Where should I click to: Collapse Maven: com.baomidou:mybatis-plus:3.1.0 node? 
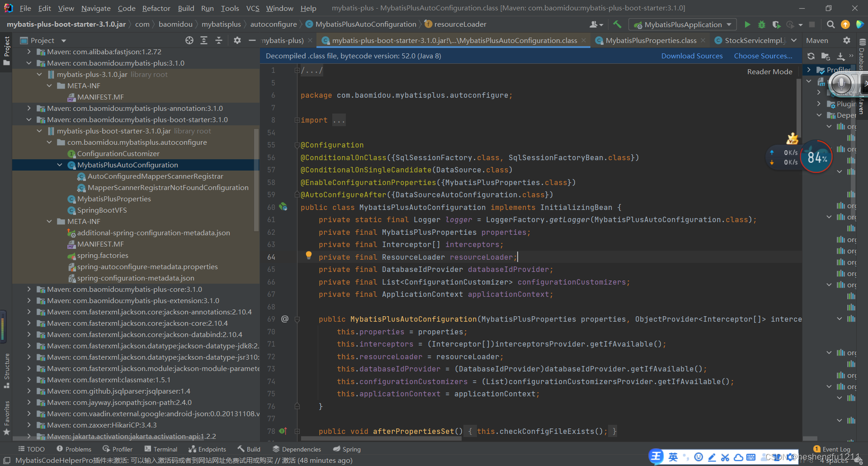point(29,63)
